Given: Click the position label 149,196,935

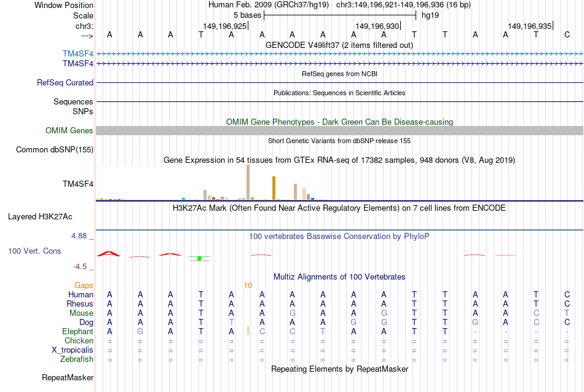Looking at the screenshot, I should (530, 26).
